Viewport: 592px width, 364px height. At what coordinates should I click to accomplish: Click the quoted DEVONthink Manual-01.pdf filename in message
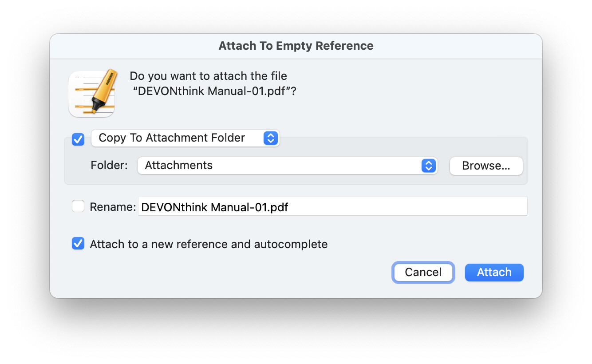[215, 91]
